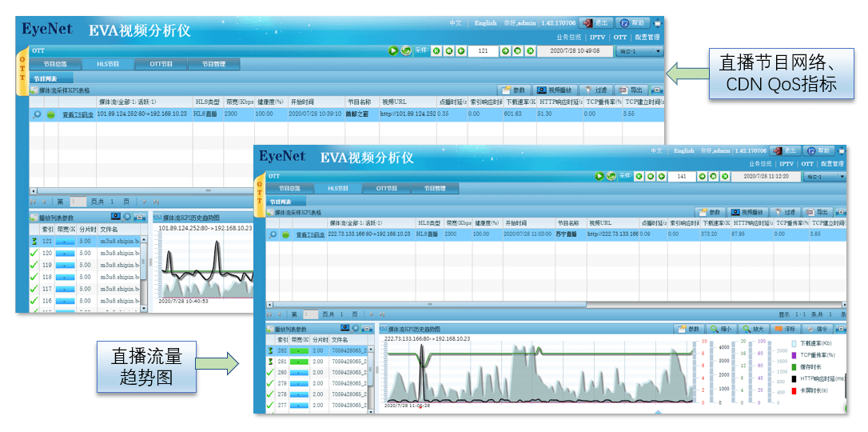The image size is (868, 432).
Task: Click 过滤 filter in the 首都之窗 window toolbar
Action: 596,90
